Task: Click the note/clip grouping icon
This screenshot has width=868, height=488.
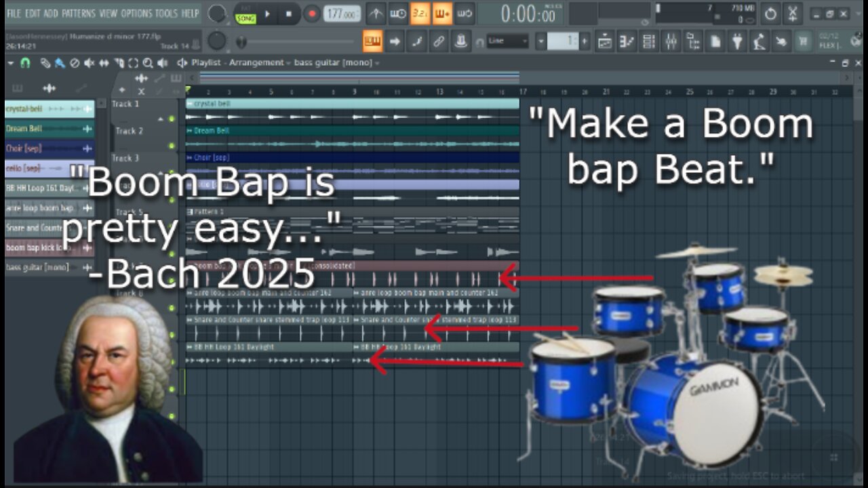Action: (416, 41)
